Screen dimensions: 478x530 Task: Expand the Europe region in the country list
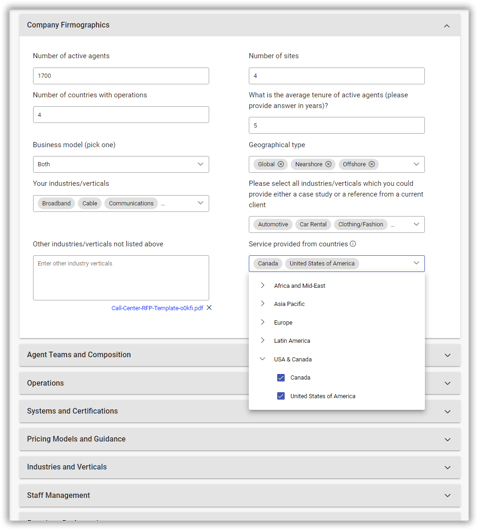pyautogui.click(x=262, y=322)
